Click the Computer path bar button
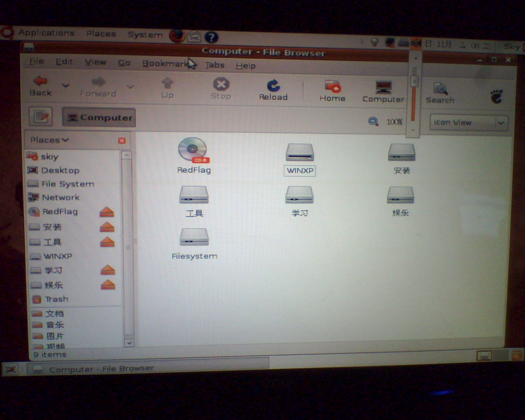This screenshot has width=525, height=420. 99,117
